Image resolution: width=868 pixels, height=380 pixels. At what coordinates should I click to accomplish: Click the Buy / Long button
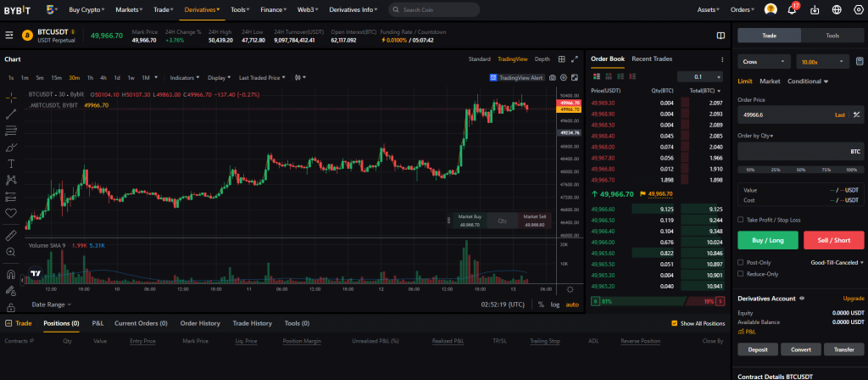768,240
